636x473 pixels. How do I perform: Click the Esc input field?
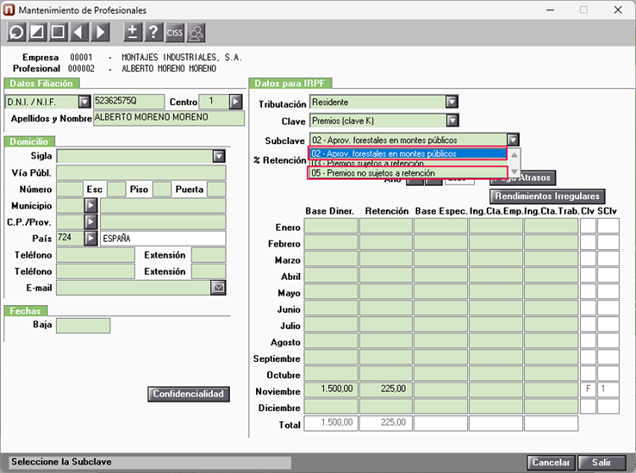116,189
